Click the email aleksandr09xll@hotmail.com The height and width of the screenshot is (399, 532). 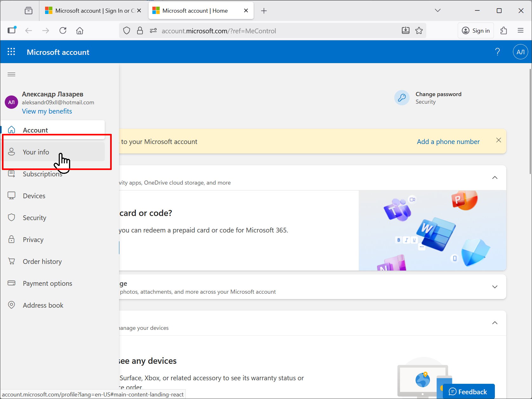pyautogui.click(x=58, y=102)
